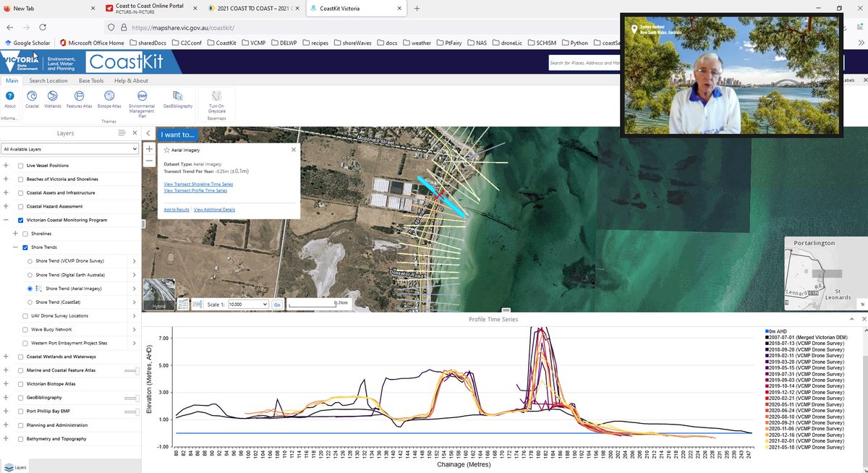This screenshot has width=868, height=473.
Task: Switch basemap via Hybrid thumbnail
Action: click(x=158, y=294)
